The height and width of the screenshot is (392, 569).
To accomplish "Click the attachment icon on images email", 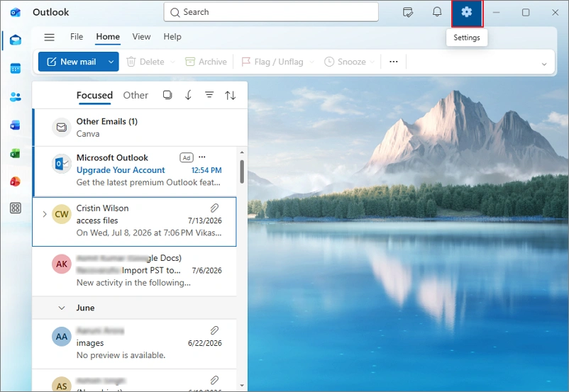I will 214,330.
